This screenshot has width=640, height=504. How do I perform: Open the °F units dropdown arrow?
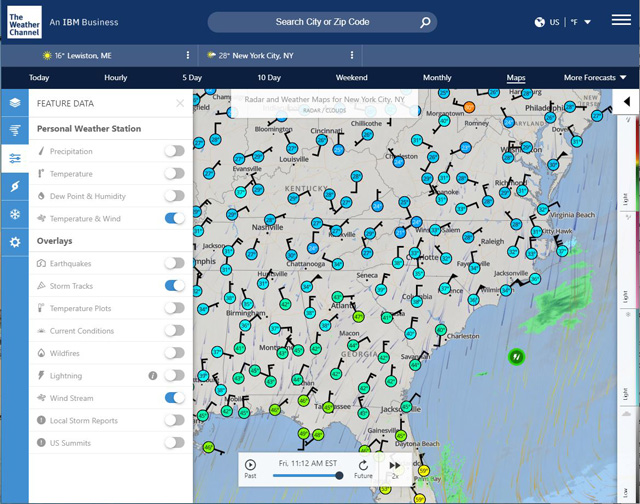587,22
